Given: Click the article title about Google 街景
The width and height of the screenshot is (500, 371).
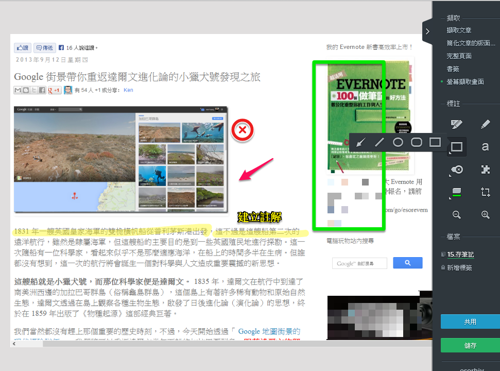Looking at the screenshot, I should (x=137, y=77).
